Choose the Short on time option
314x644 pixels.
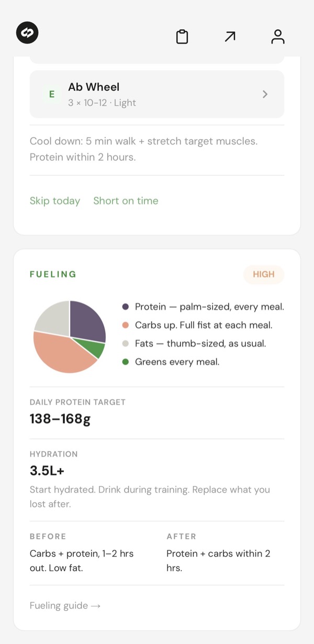coord(126,201)
